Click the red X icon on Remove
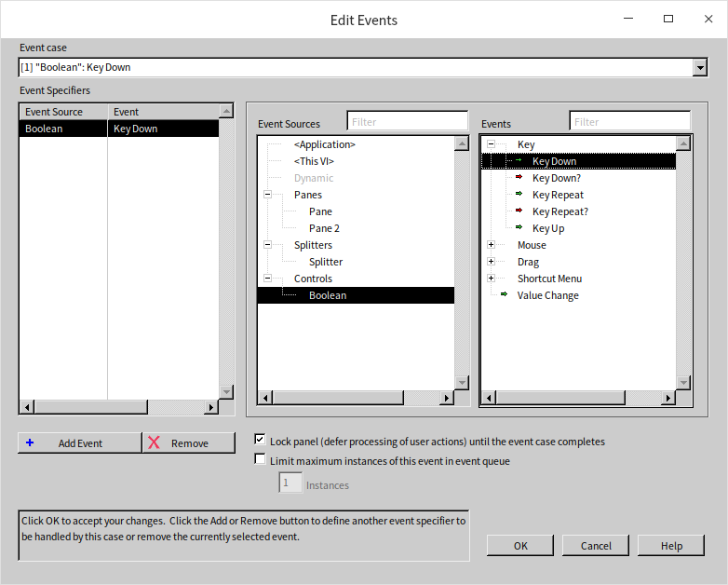Image resolution: width=728 pixels, height=585 pixels. click(x=154, y=443)
